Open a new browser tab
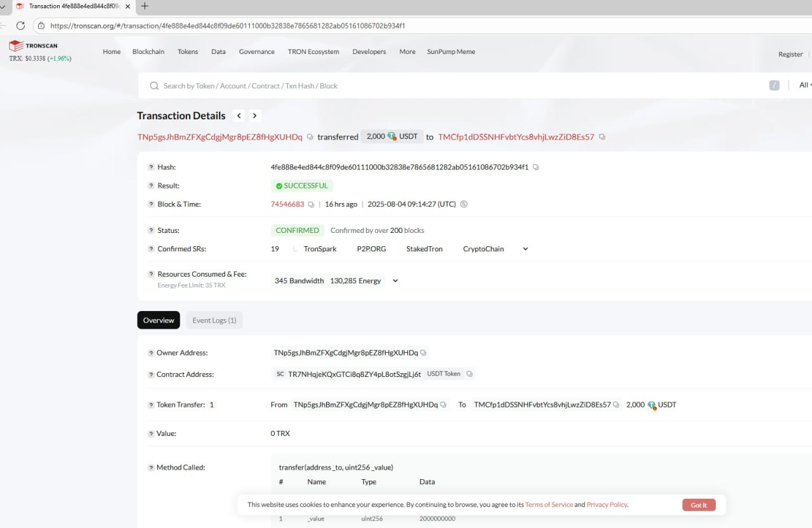 [x=145, y=6]
